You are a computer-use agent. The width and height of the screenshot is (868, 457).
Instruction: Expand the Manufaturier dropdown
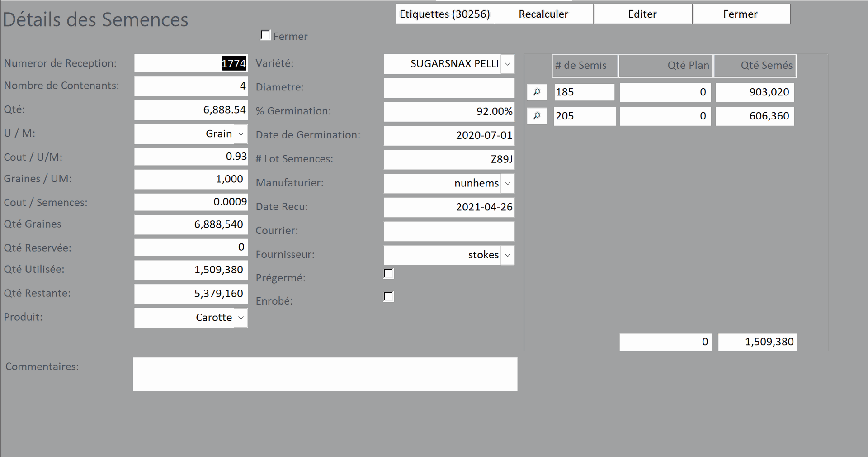(507, 183)
